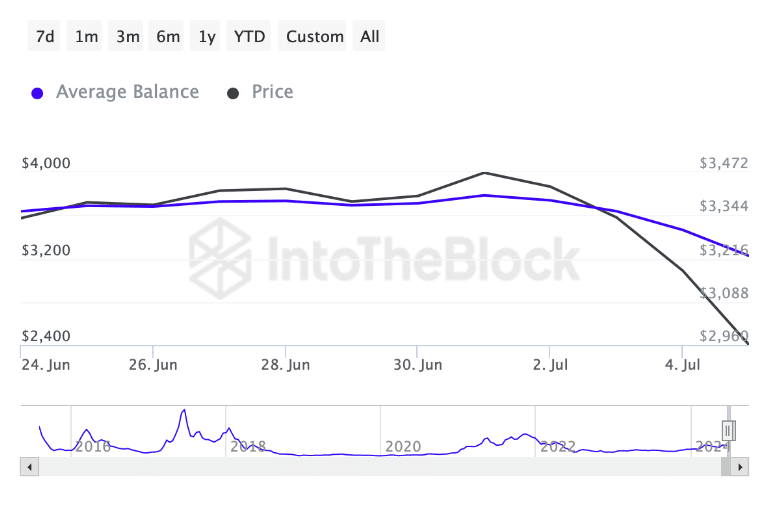Click the scrollbar right arrow

[x=741, y=467]
